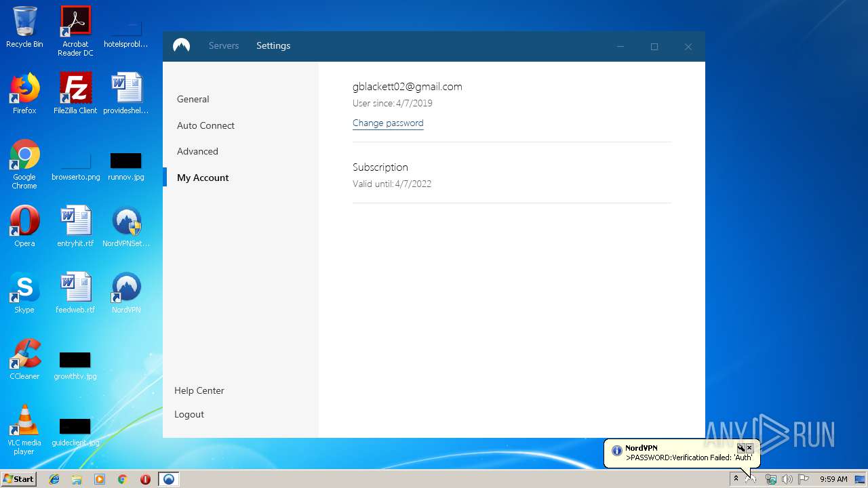
Task: Open Recycle Bin desktop icon
Action: pos(24,27)
